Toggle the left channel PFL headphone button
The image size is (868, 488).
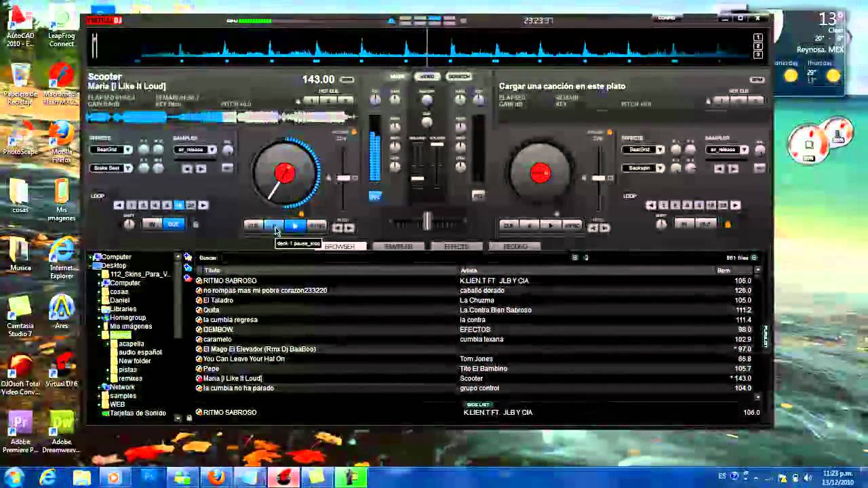[375, 197]
